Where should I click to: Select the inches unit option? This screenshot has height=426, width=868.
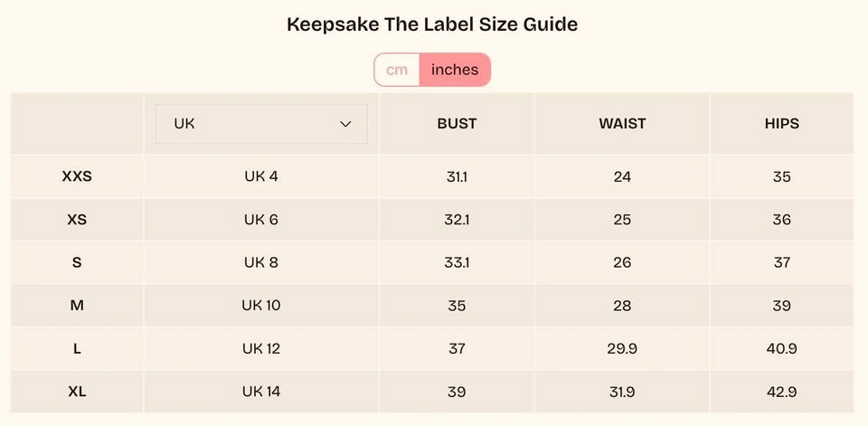point(455,70)
